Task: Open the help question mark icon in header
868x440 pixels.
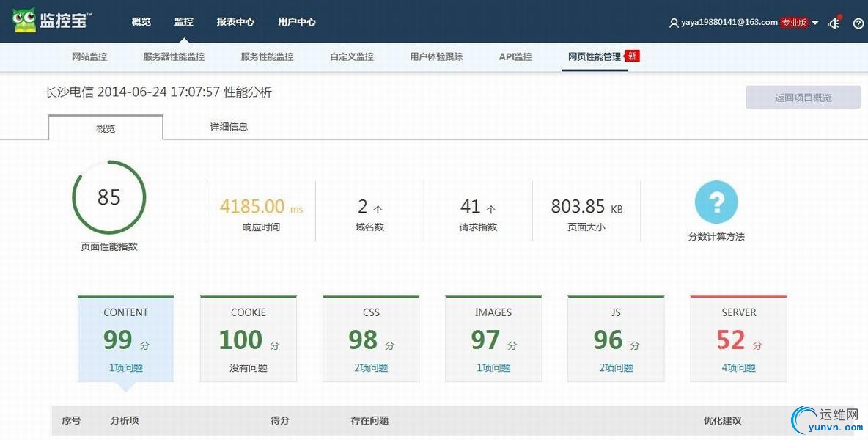Action: point(858,23)
